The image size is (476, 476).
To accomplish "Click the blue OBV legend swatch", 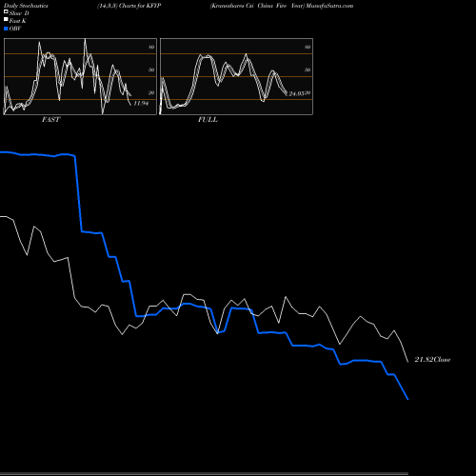I will pyautogui.click(x=6, y=29).
